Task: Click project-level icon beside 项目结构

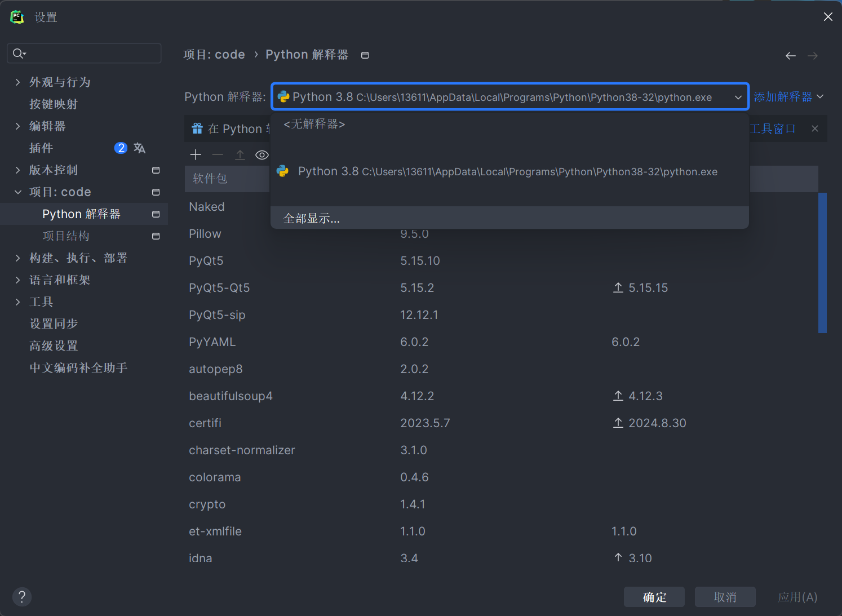Action: click(x=156, y=236)
